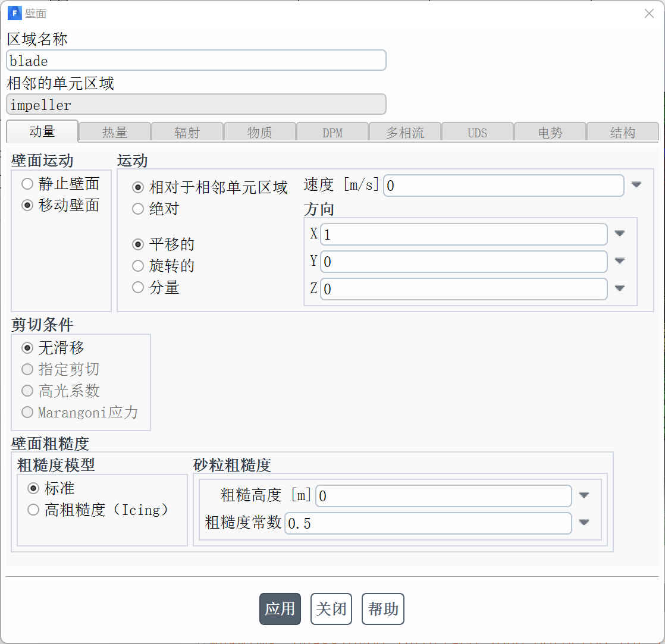The height and width of the screenshot is (644, 665).
Task: Click the 区域名称 field containing blade
Action: [196, 61]
